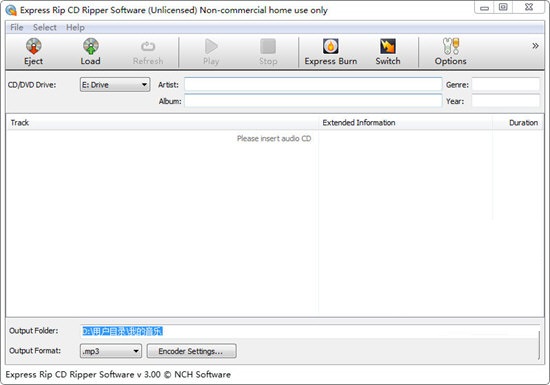
Task: Close the Express Rip window
Action: (x=529, y=8)
